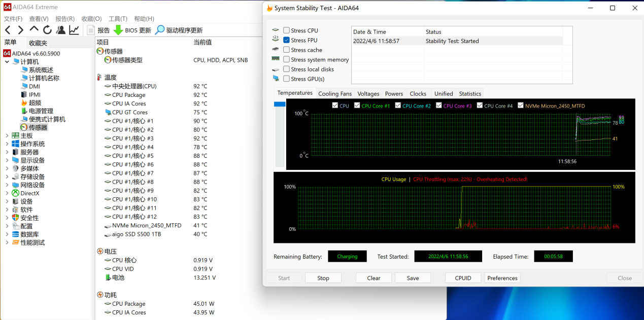
Task: Click the blue graph scale slider bar
Action: [x=280, y=104]
